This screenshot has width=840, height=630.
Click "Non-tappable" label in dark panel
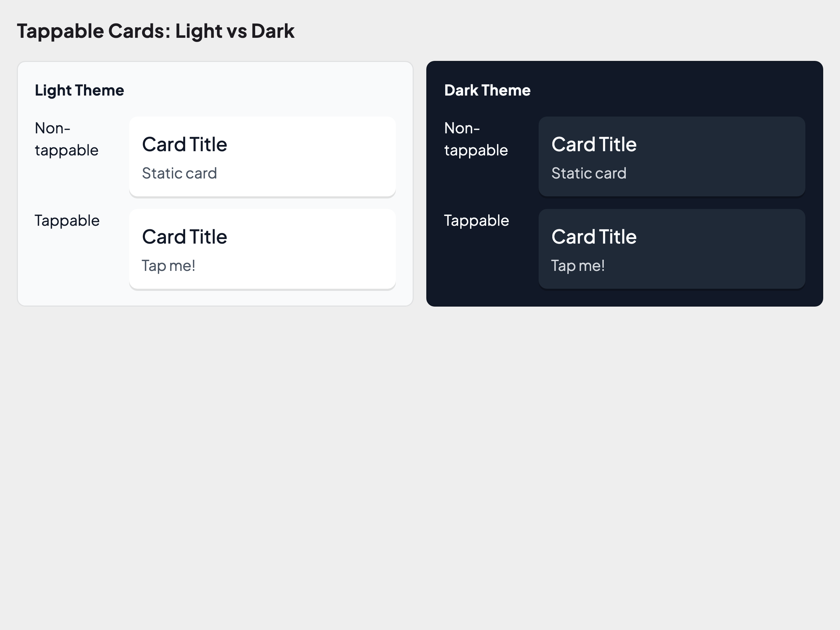[x=476, y=139]
